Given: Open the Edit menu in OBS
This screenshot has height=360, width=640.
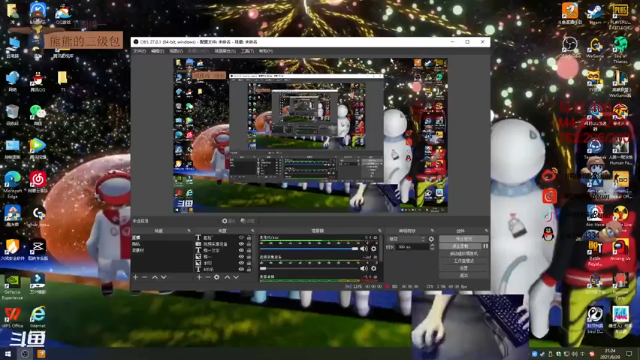Looking at the screenshot, I should pos(158,51).
